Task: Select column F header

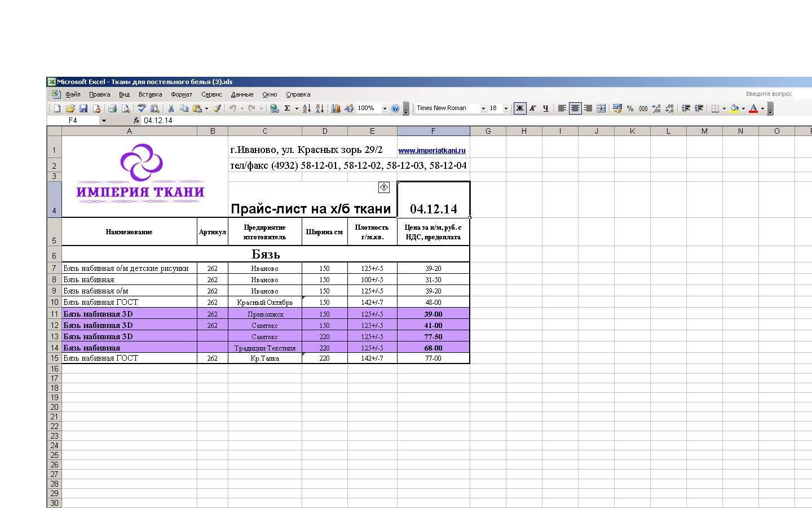Action: coord(433,131)
